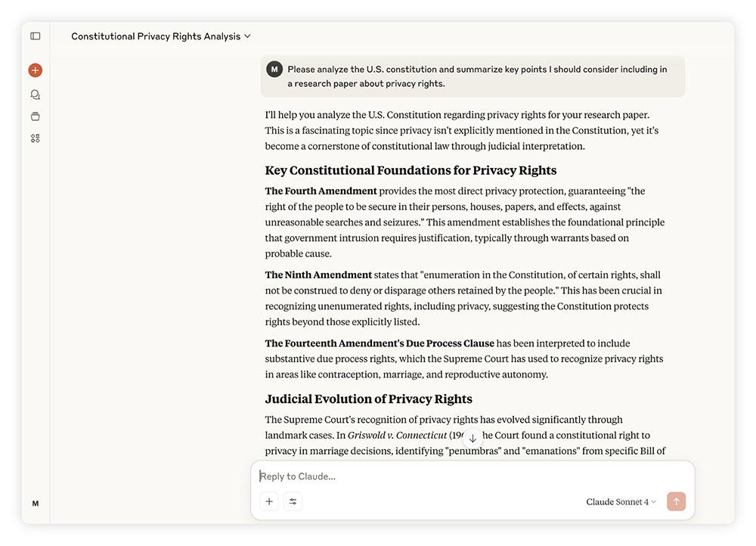Start a new chat with the orange plus
The width and height of the screenshot is (756, 546).
click(x=35, y=70)
